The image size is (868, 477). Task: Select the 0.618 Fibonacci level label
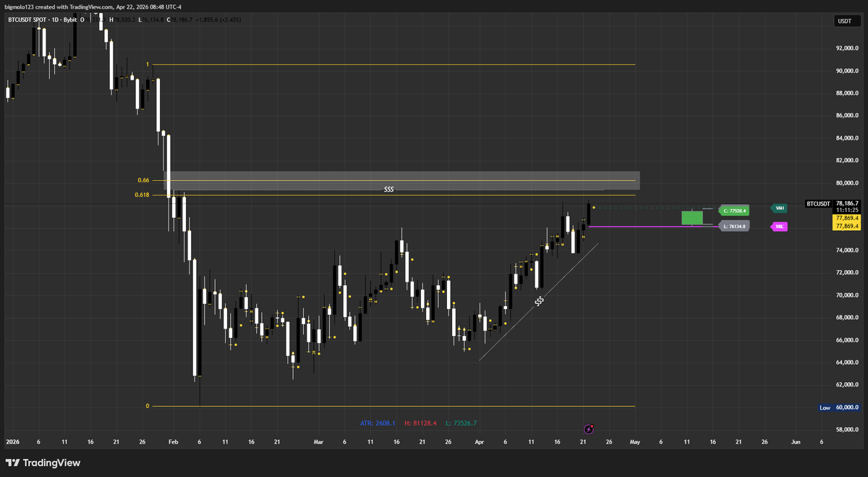click(x=141, y=195)
